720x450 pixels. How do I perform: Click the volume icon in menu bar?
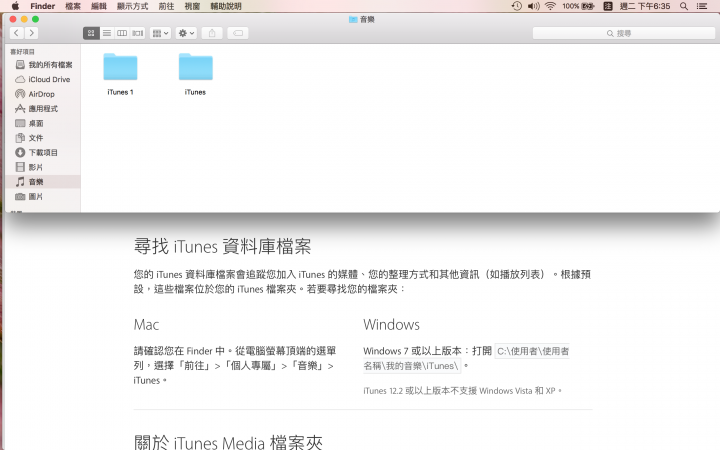pos(533,6)
